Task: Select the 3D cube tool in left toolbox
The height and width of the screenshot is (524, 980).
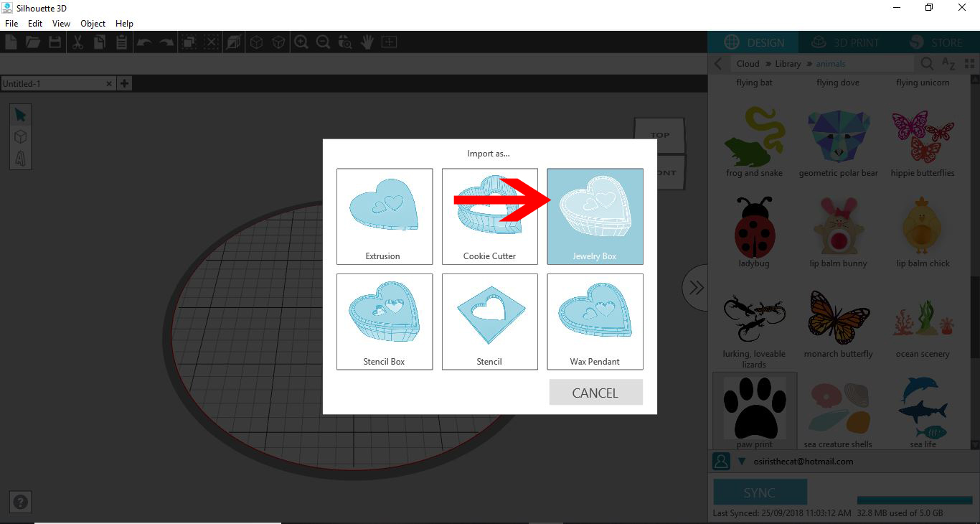Action: tap(20, 136)
